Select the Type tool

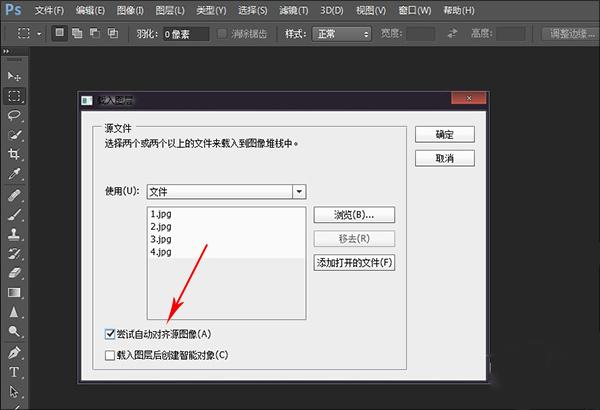click(14, 372)
